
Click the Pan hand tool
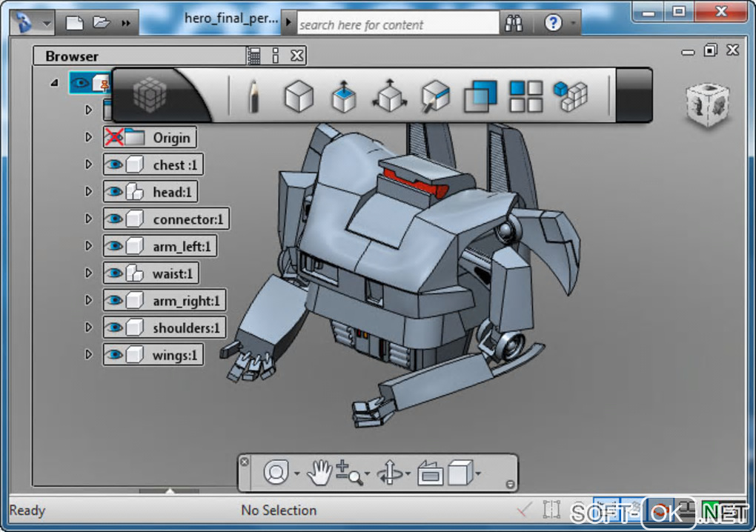pyautogui.click(x=319, y=473)
